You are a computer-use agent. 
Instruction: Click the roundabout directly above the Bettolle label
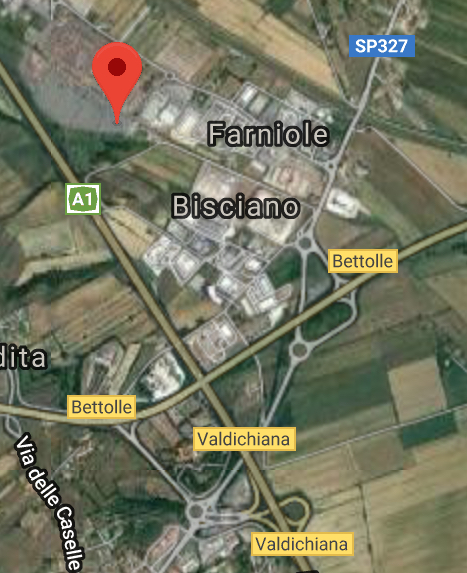(305, 243)
